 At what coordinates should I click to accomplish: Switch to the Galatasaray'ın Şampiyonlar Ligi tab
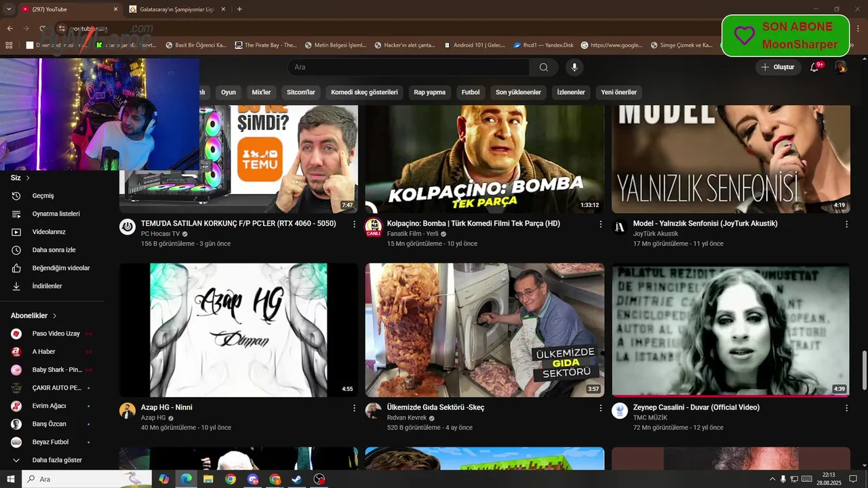point(176,9)
